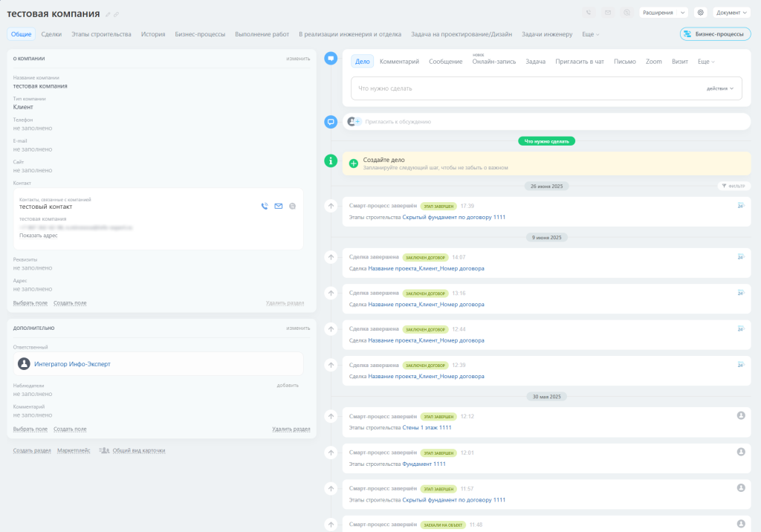Open the История tab
761x532 pixels.
153,34
